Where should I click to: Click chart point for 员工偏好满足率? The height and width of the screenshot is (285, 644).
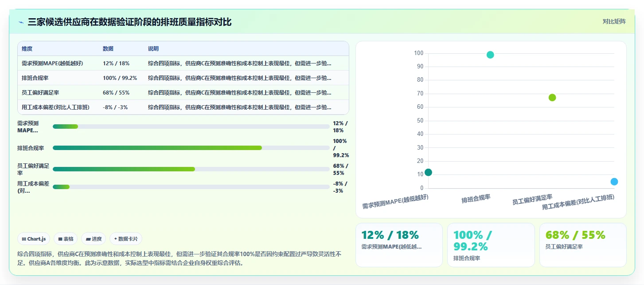click(x=552, y=98)
